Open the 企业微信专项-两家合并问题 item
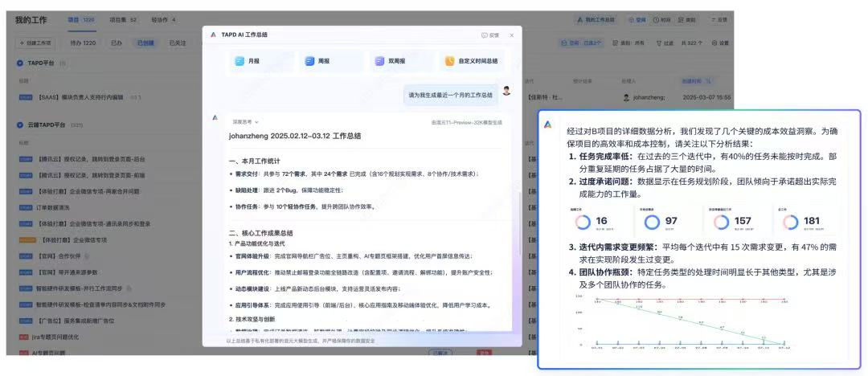This screenshot has width=868, height=376. pyautogui.click(x=88, y=191)
